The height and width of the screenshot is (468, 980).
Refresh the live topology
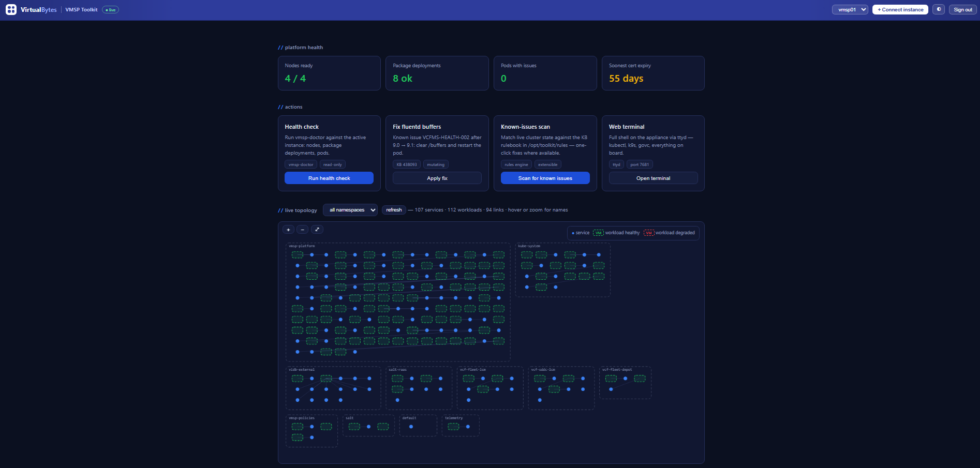click(394, 210)
